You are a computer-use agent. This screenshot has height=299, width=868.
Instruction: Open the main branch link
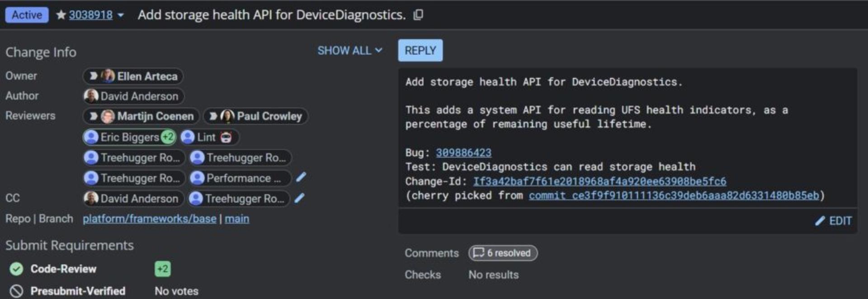click(x=237, y=219)
